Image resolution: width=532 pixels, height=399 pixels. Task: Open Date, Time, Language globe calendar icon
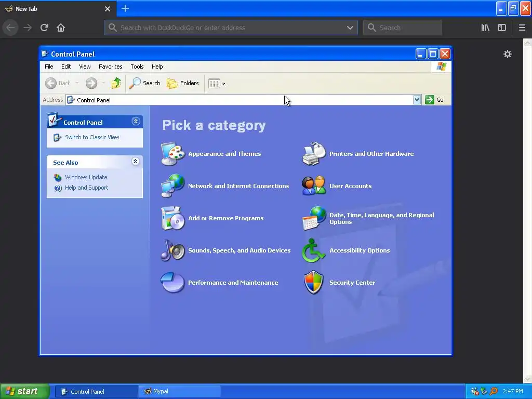pyautogui.click(x=314, y=218)
